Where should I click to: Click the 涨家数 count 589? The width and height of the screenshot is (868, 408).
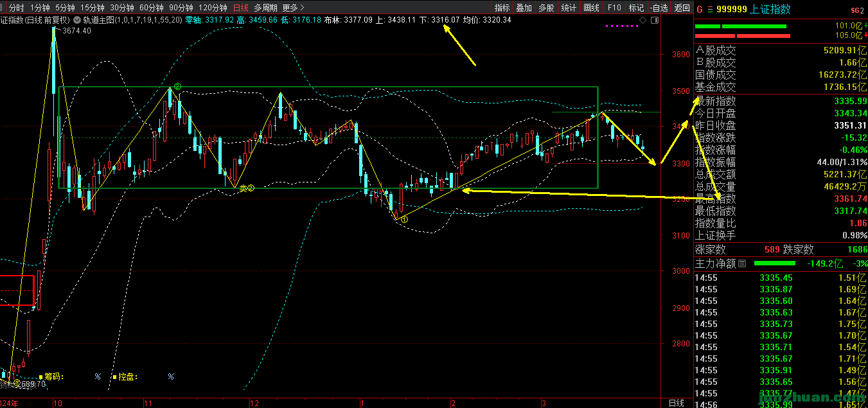point(772,249)
